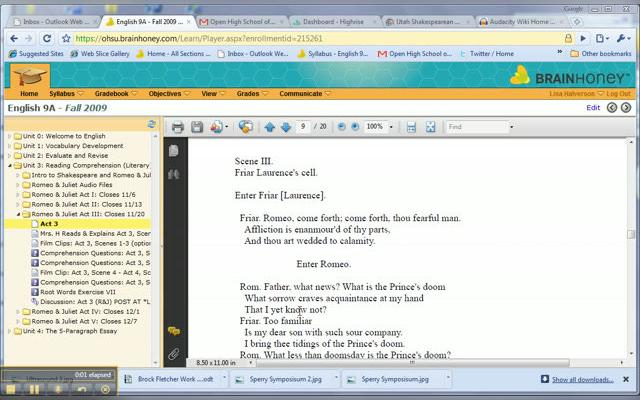640x400 pixels.
Task: Click the Save disk icon in PDF toolbar
Action: tap(197, 127)
